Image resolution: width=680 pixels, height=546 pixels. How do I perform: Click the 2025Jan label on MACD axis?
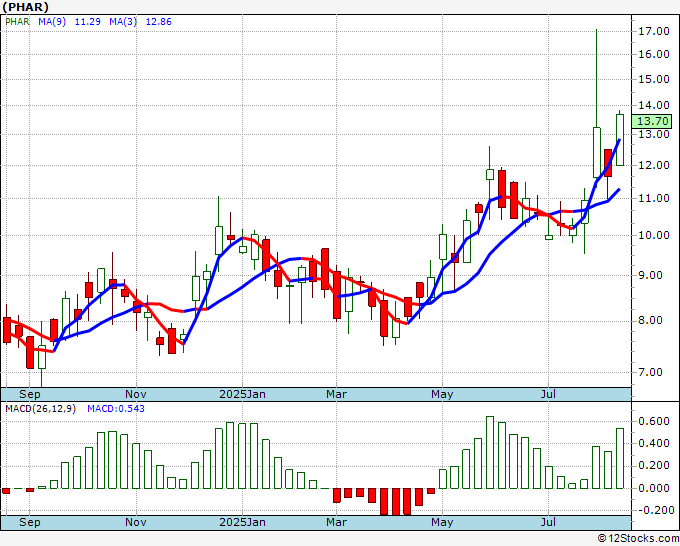pyautogui.click(x=242, y=522)
